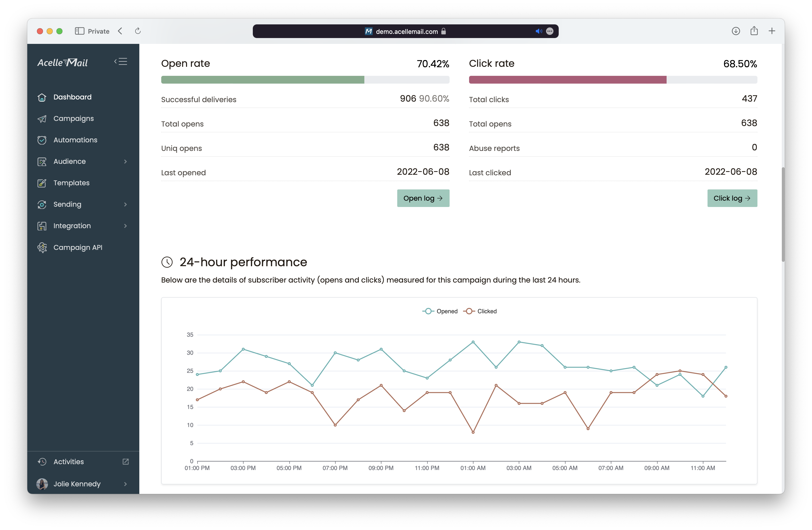Expand the Integration submenu chevron

tap(126, 226)
